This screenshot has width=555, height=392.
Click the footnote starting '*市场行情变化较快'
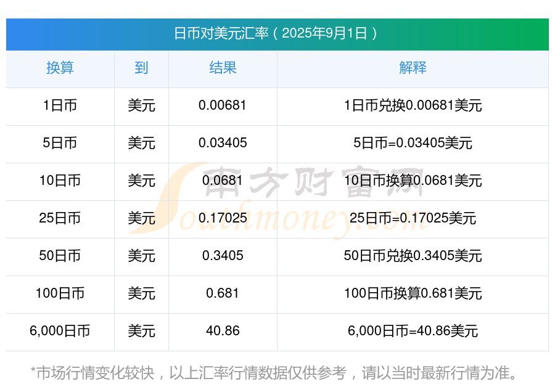[x=275, y=374]
